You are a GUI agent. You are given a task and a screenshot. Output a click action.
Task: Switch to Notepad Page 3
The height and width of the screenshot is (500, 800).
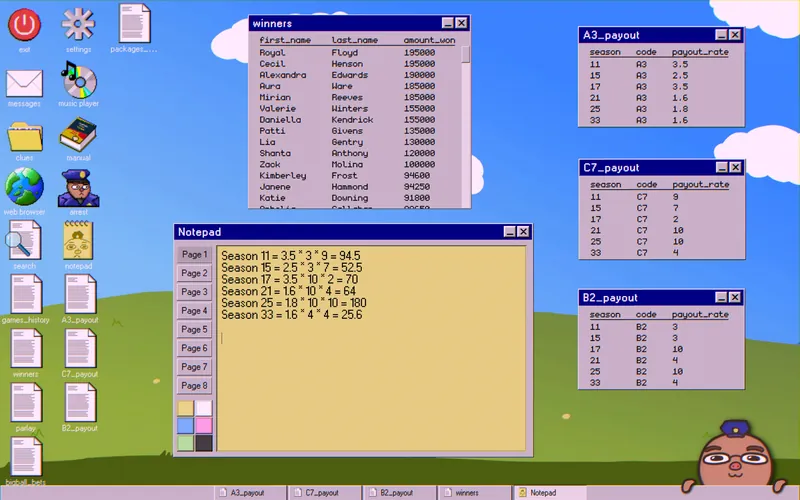tap(194, 292)
